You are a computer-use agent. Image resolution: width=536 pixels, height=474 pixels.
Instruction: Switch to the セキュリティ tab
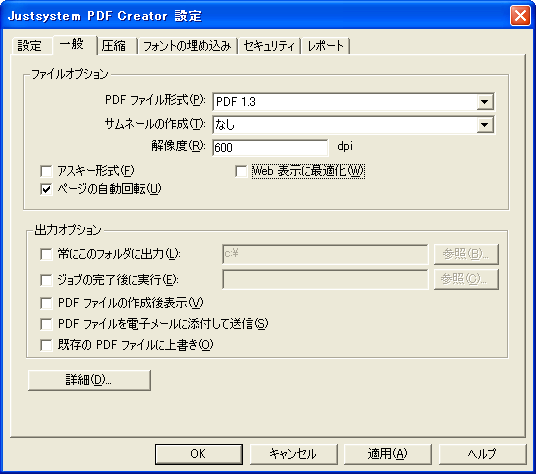point(269,46)
